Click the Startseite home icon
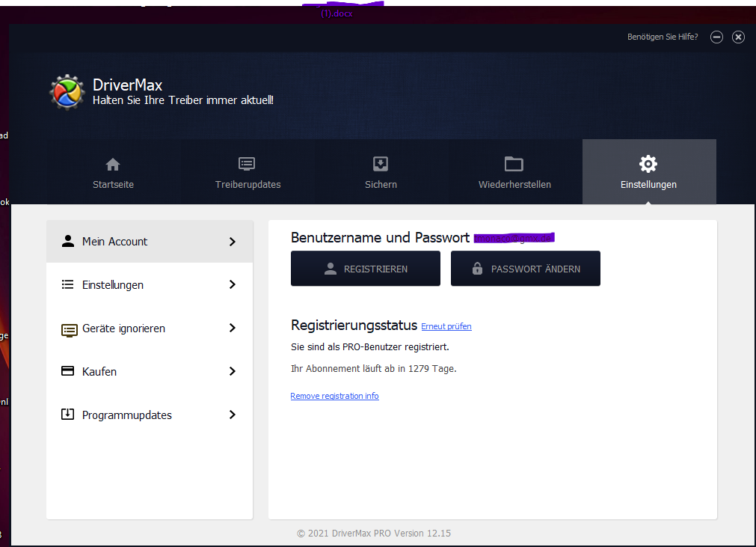Screen dimensions: 756x547 [x=113, y=165]
